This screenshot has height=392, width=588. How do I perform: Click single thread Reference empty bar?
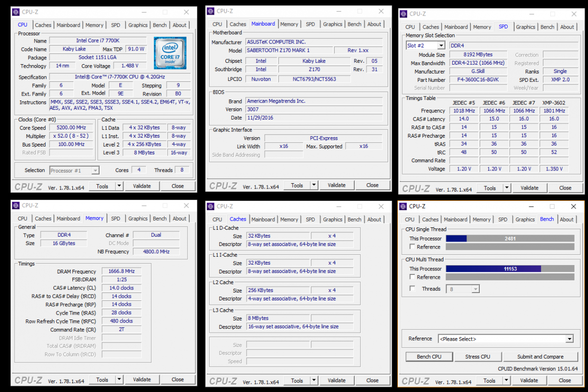(510, 247)
